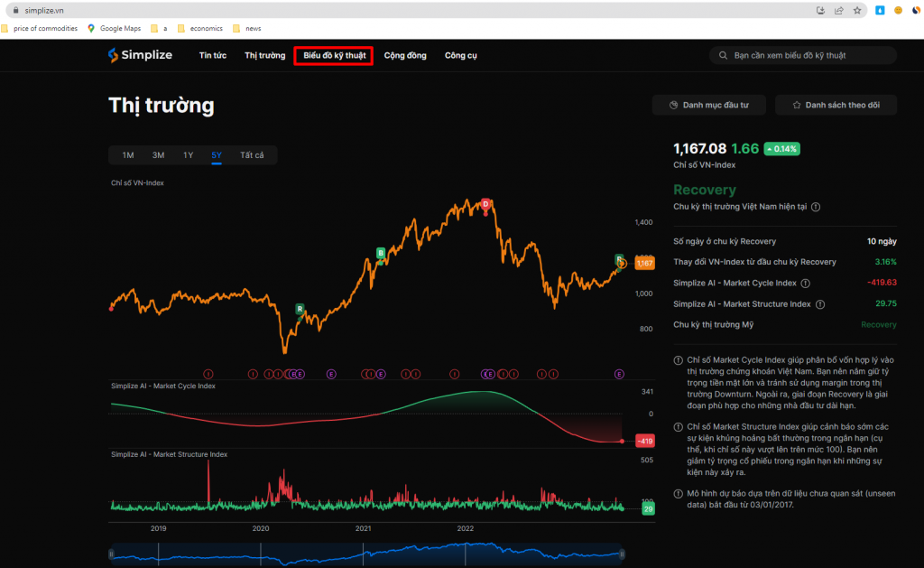Bookmark page with browser star icon
The width and height of the screenshot is (924, 568).
tap(856, 10)
